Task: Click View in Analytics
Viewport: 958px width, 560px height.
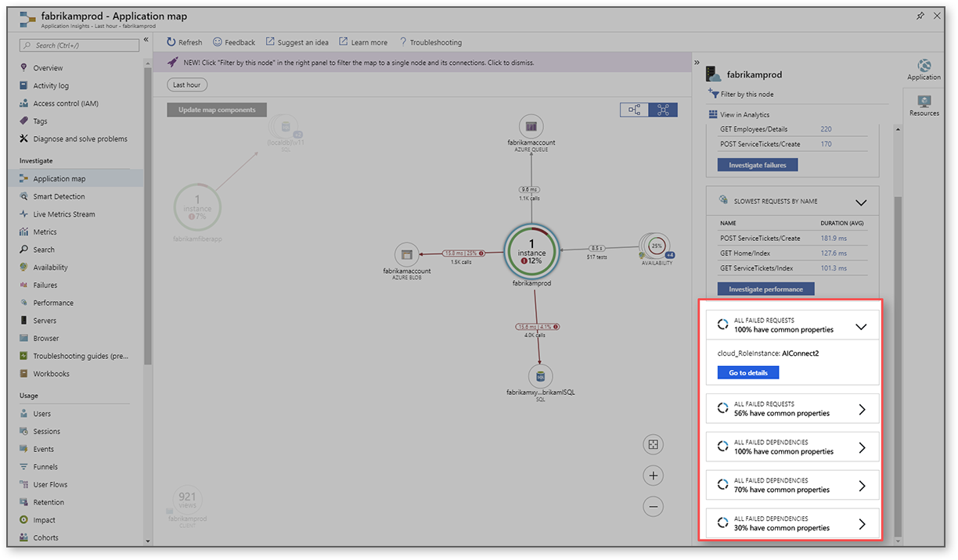Action: coord(739,115)
